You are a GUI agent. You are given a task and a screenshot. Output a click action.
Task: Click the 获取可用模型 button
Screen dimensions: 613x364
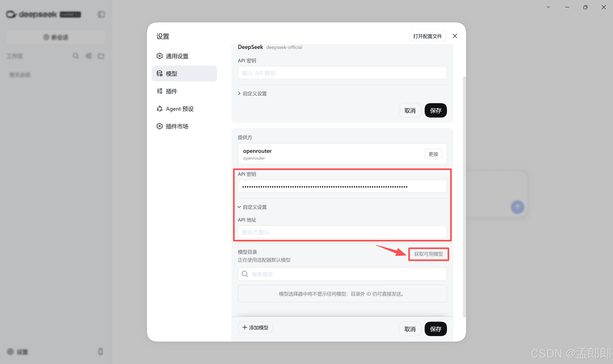428,254
